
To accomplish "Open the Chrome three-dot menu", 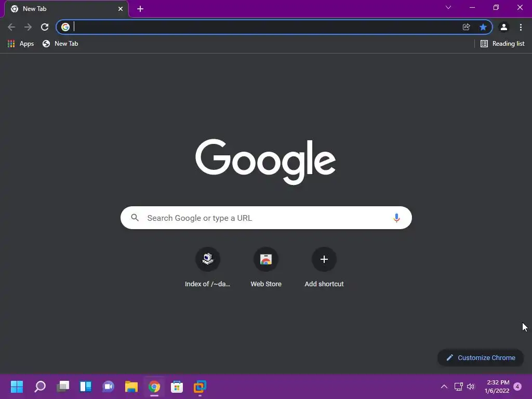I will click(x=521, y=27).
